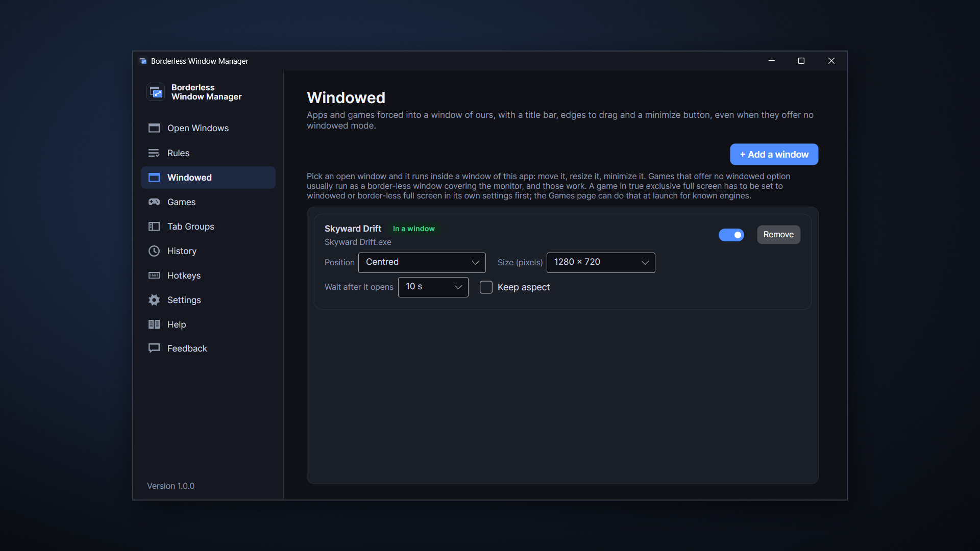Screen dimensions: 980x551
Task: Open the Rules page
Action: (x=208, y=153)
